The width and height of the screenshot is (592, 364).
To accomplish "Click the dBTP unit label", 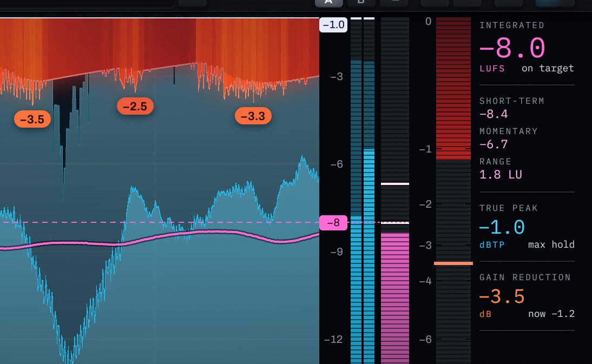I will click(492, 245).
